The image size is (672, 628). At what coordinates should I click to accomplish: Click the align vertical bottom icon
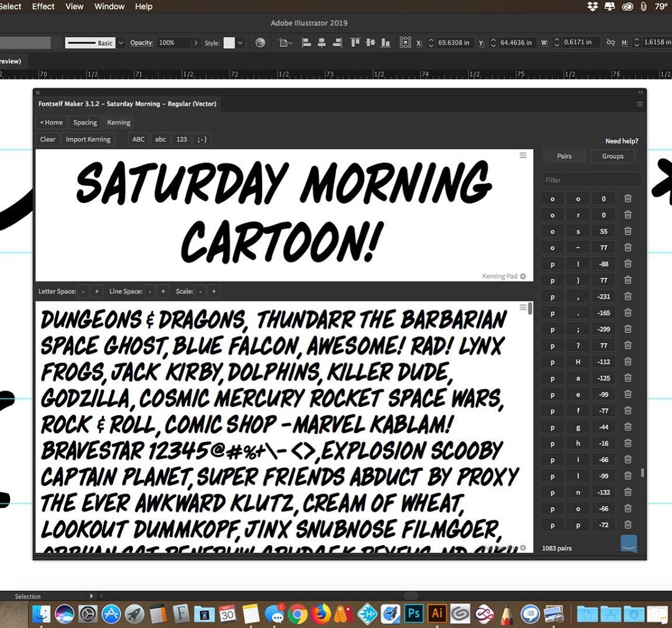[x=386, y=42]
